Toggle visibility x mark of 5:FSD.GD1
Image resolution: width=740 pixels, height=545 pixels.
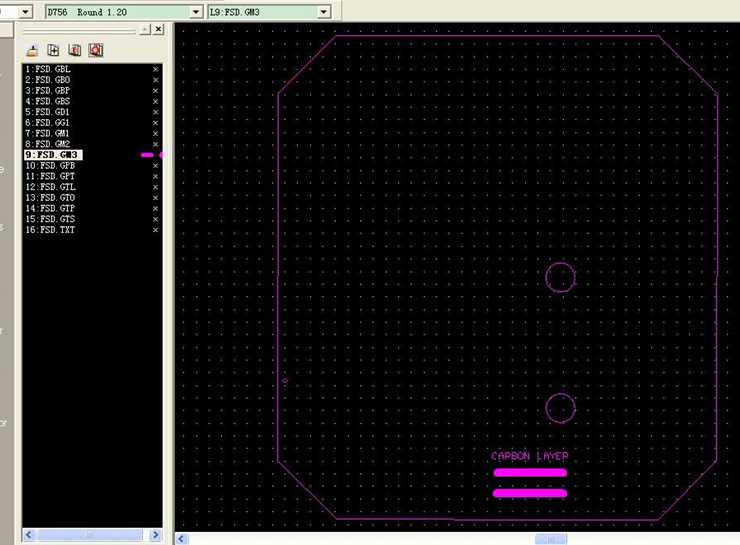click(155, 112)
